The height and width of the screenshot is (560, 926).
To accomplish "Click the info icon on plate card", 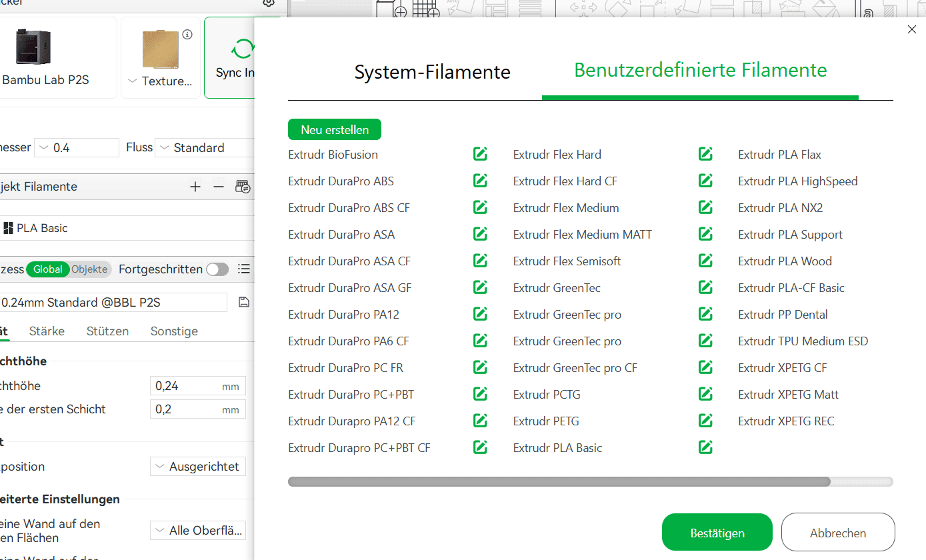I will pyautogui.click(x=187, y=35).
